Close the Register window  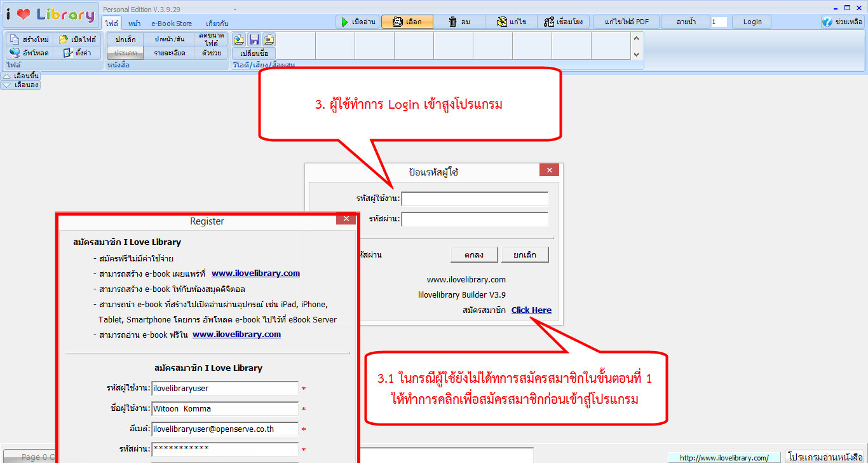346,219
